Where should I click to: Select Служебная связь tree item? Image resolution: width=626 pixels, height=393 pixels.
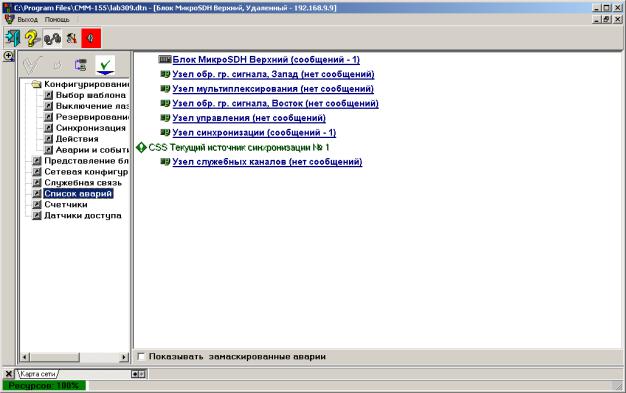[83, 183]
